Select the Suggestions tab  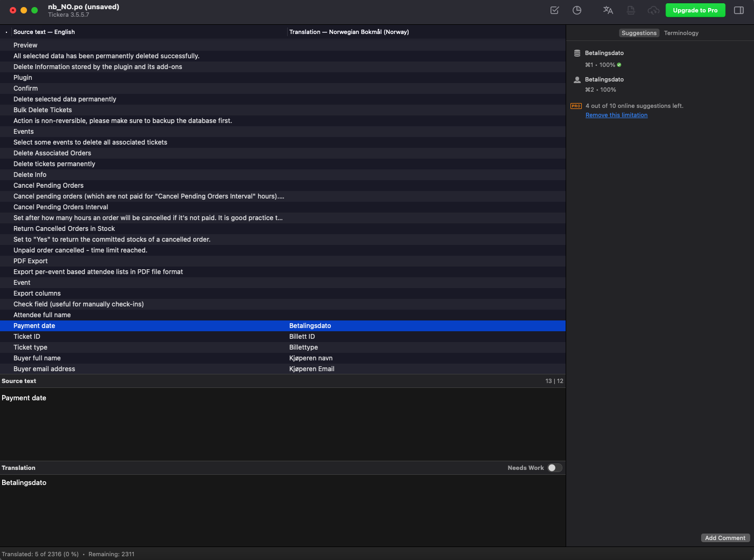[638, 33]
